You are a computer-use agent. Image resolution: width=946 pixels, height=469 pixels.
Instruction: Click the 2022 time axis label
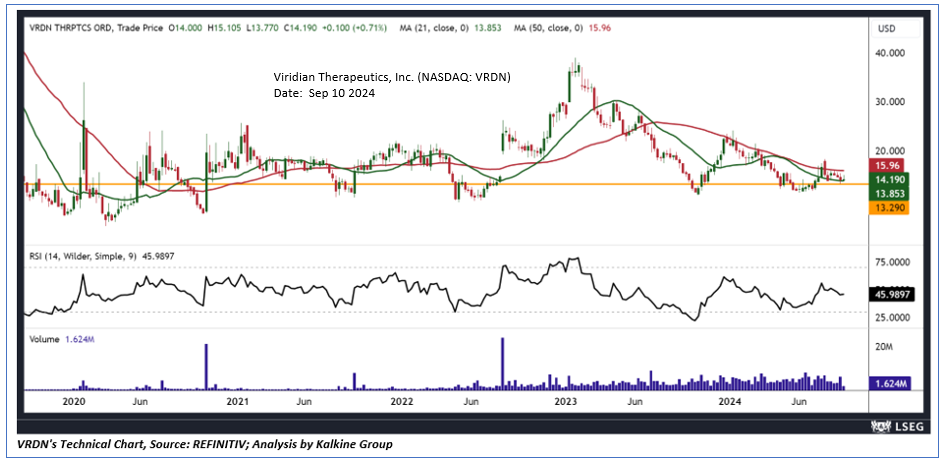401,401
